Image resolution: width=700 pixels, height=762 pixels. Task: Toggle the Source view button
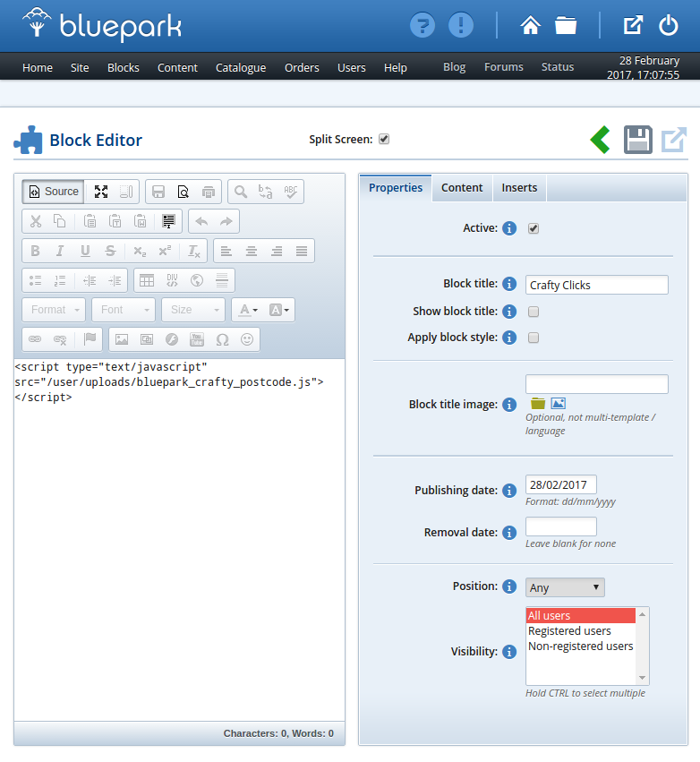coord(54,192)
